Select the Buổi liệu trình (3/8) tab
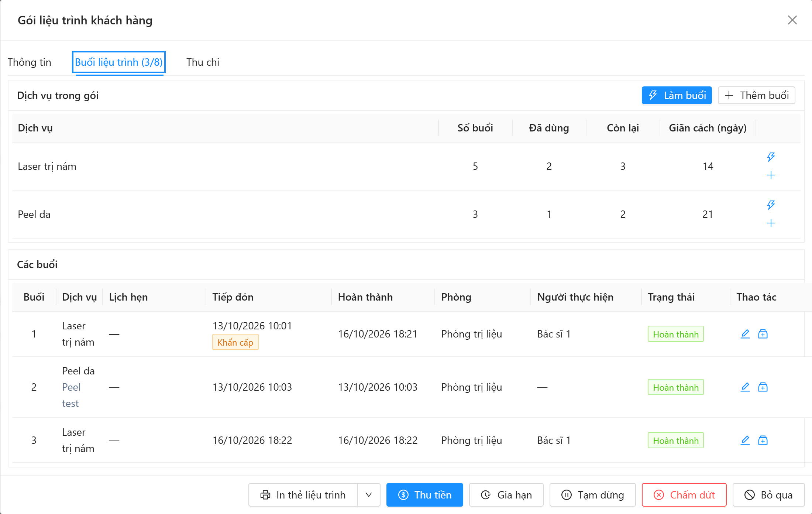 pyautogui.click(x=119, y=62)
